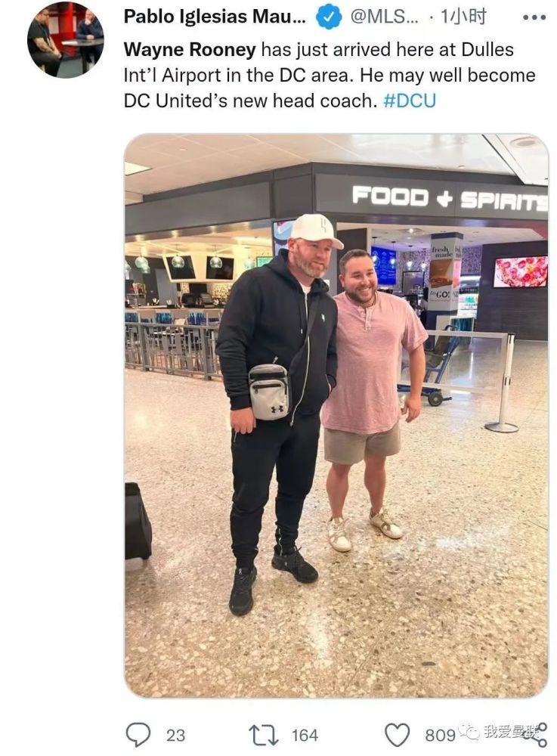Open the airport photo attached to tweet
This screenshot has height=756, width=557.
click(x=336, y=416)
